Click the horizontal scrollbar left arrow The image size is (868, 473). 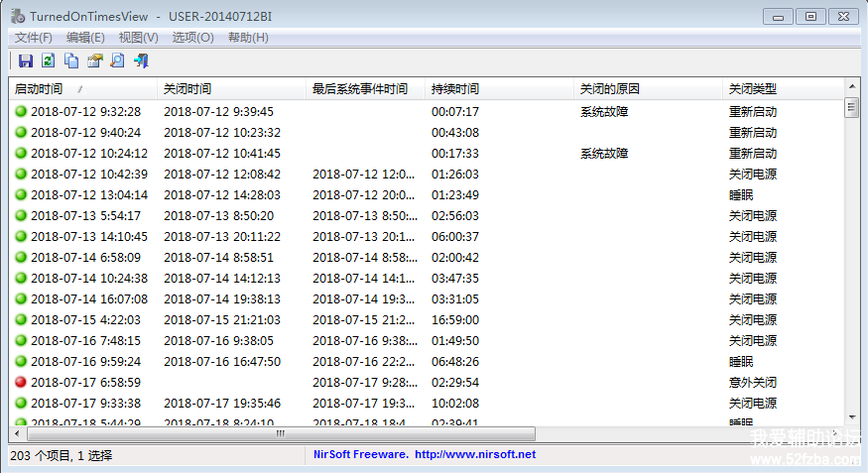[17, 433]
